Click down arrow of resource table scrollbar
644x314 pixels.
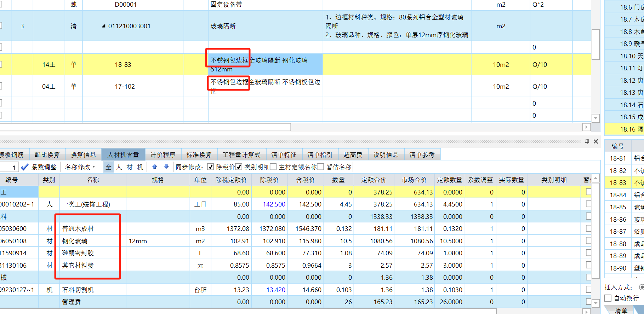[596, 303]
